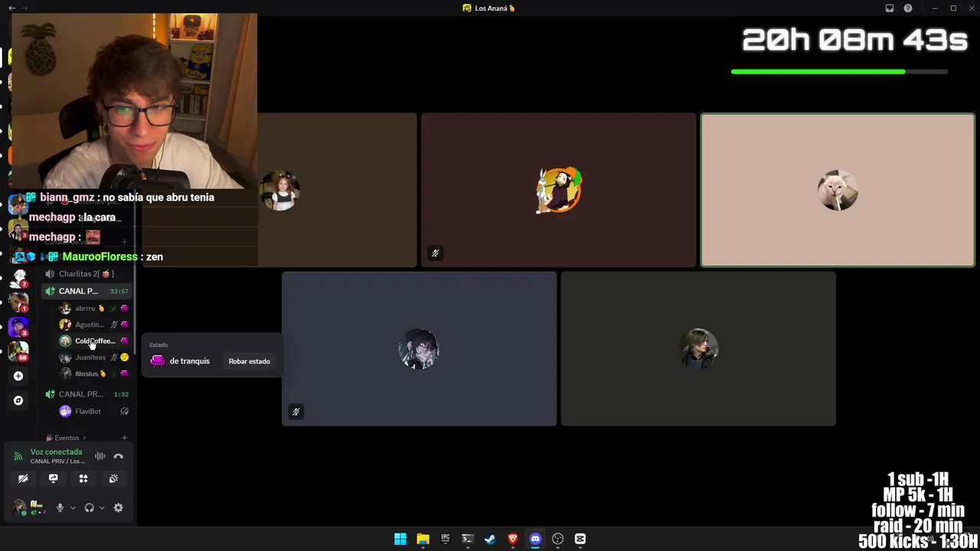Open the Charlitas 2 voice channel
Viewport: 980px width, 551px height.
click(86, 274)
